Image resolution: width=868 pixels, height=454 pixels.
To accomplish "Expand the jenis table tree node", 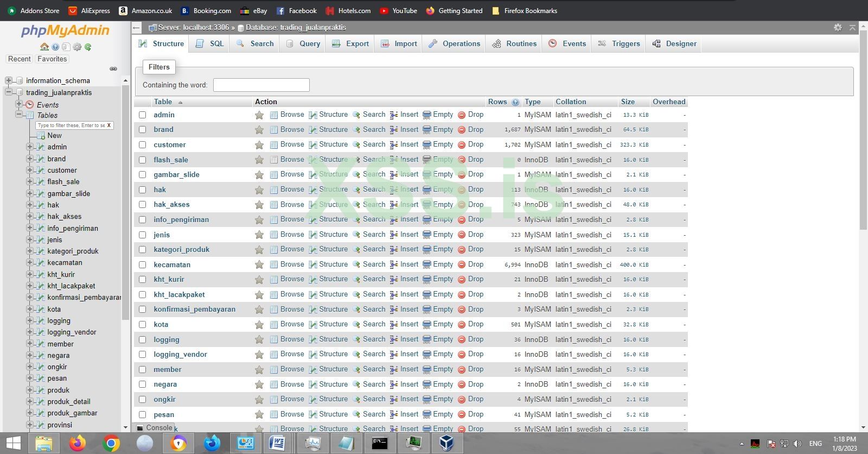I will [x=30, y=239].
